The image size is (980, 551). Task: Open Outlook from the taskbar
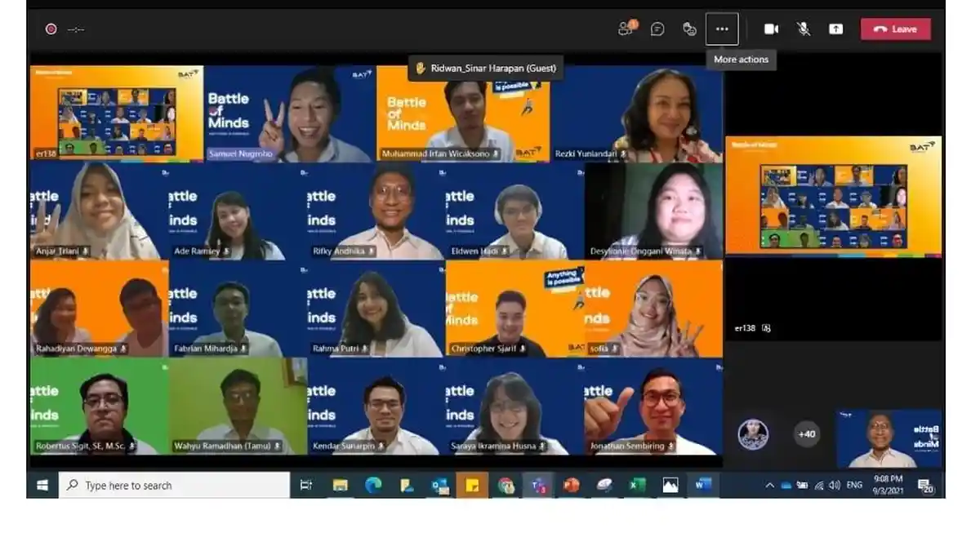[439, 485]
